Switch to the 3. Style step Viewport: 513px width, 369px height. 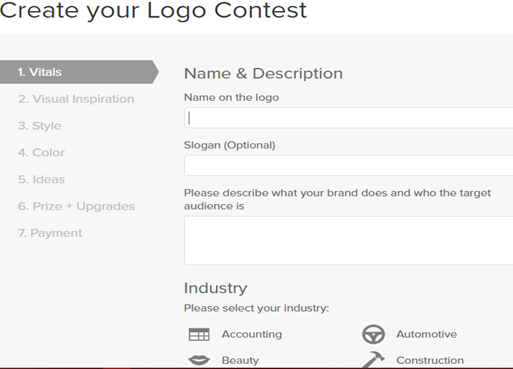40,126
